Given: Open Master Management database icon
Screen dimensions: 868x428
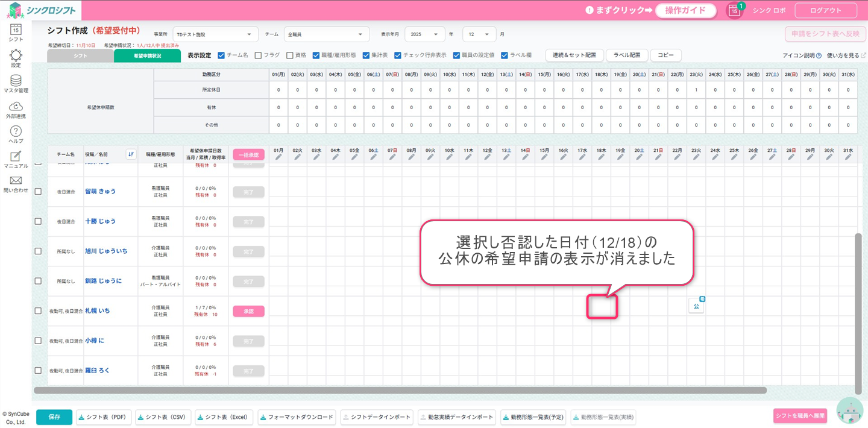Looking at the screenshot, I should click(16, 81).
